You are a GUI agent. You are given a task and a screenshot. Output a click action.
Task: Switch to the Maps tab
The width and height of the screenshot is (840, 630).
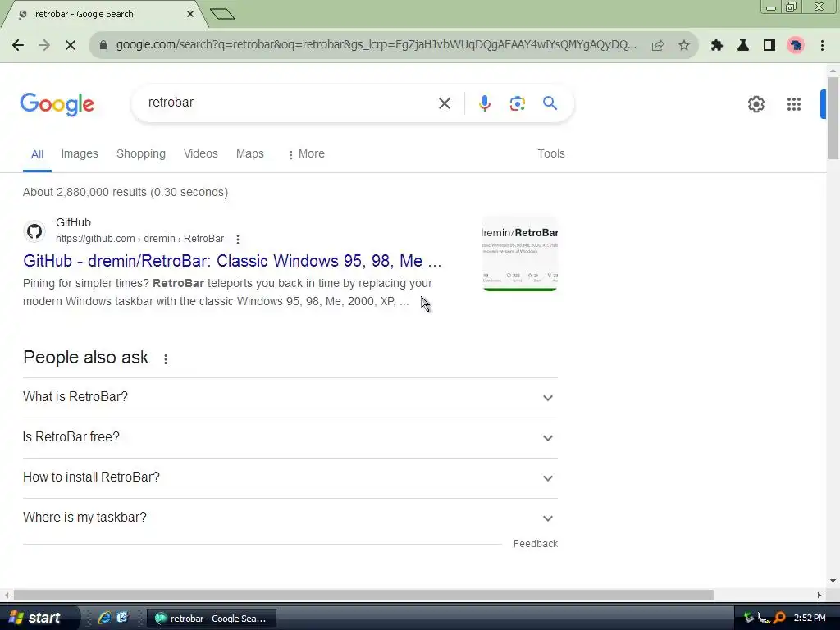click(249, 153)
